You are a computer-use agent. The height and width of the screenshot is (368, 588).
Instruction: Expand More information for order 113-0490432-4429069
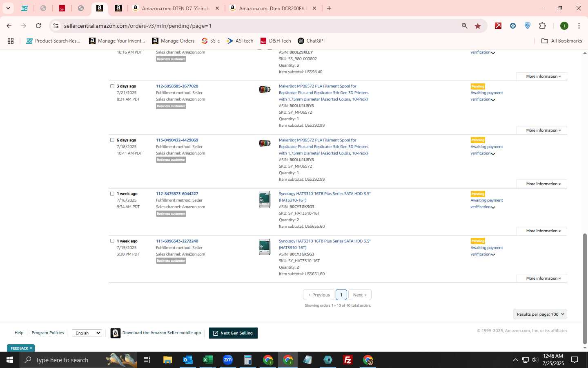(x=542, y=184)
